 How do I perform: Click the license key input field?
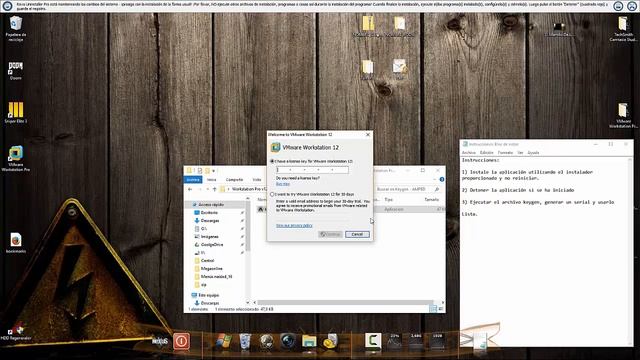[x=312, y=170]
